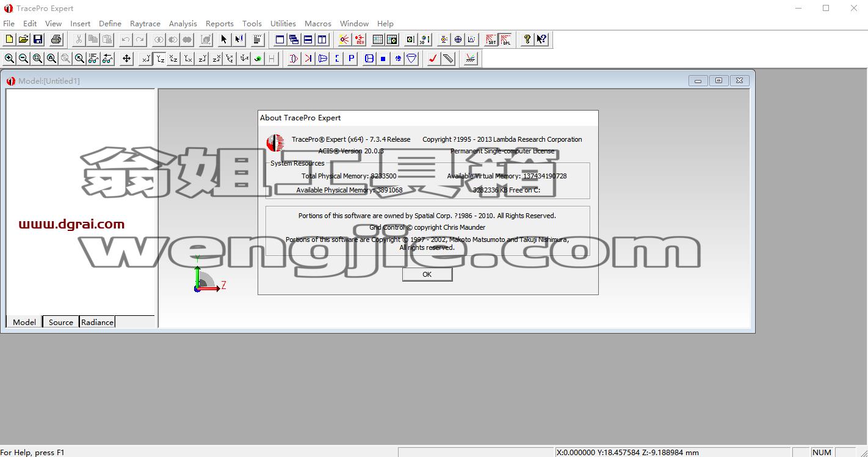Tile windows vertically from the toolbar
Image resolution: width=868 pixels, height=457 pixels.
(x=322, y=39)
